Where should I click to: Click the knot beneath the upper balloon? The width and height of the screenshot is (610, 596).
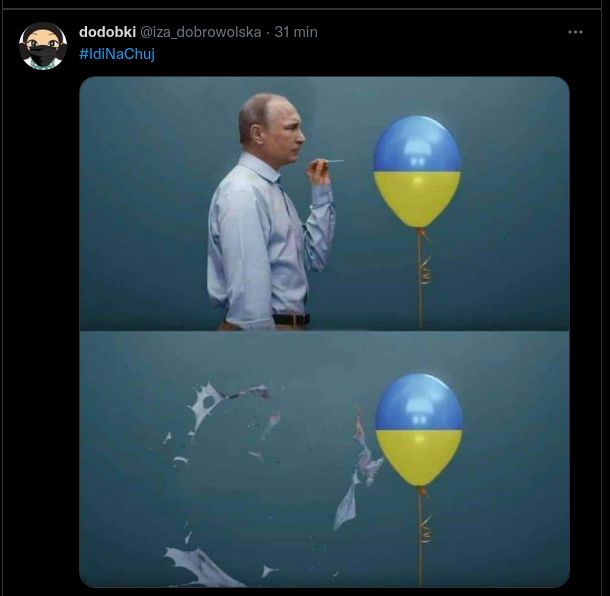(x=420, y=233)
